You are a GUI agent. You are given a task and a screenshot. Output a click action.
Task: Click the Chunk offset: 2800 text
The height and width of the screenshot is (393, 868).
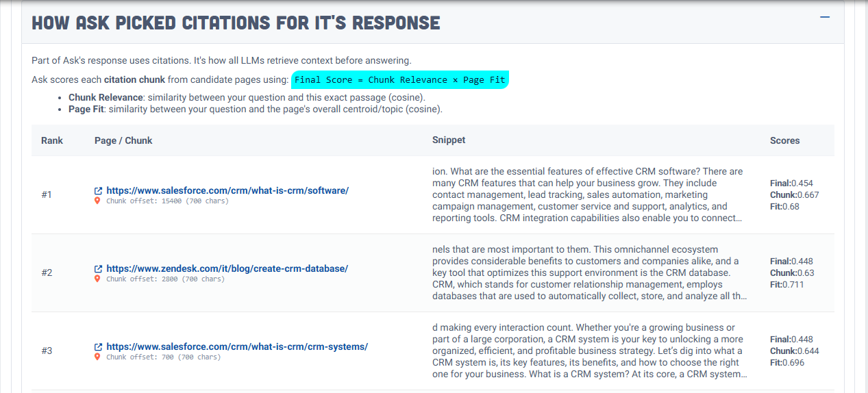165,279
